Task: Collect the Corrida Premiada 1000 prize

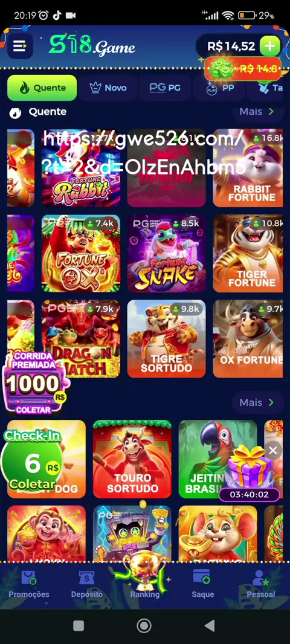Action: tap(34, 383)
